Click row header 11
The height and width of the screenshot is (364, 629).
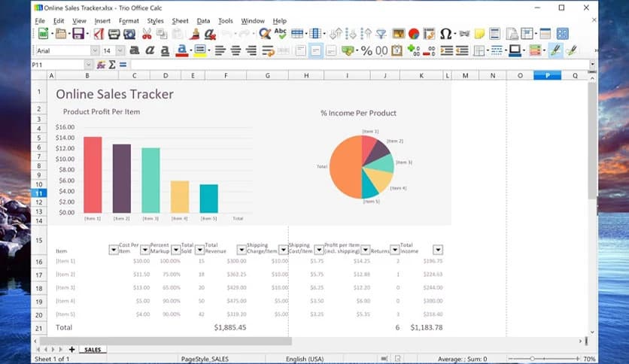coord(39,193)
